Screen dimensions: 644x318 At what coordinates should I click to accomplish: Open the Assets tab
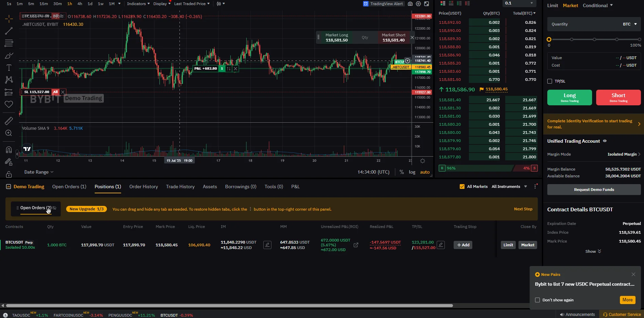[x=210, y=187]
